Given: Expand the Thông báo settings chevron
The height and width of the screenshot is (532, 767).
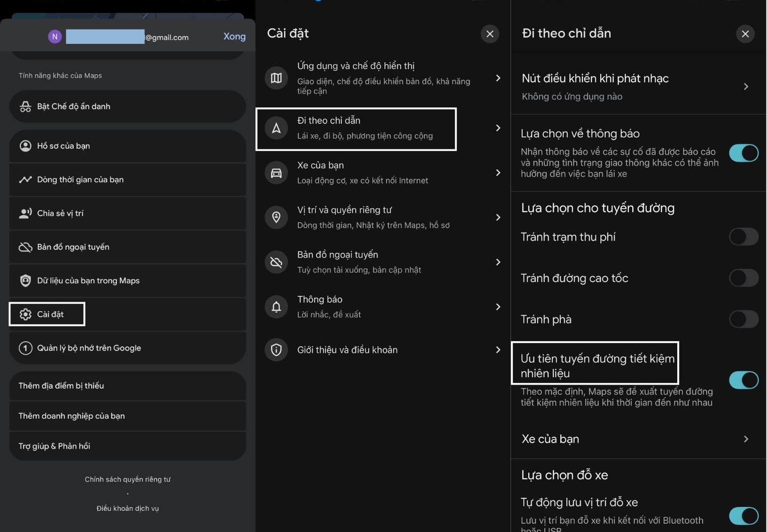Looking at the screenshot, I should 498,307.
